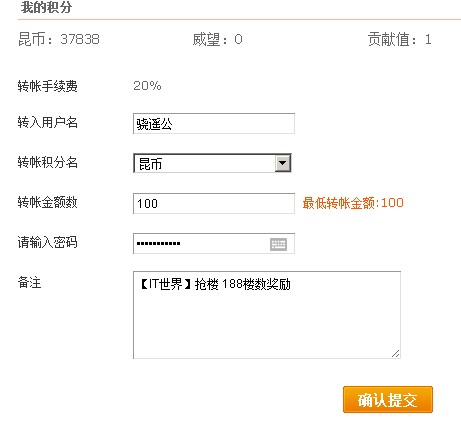Expand the 昆币 dropdown arrow
This screenshot has width=461, height=428.
282,163
